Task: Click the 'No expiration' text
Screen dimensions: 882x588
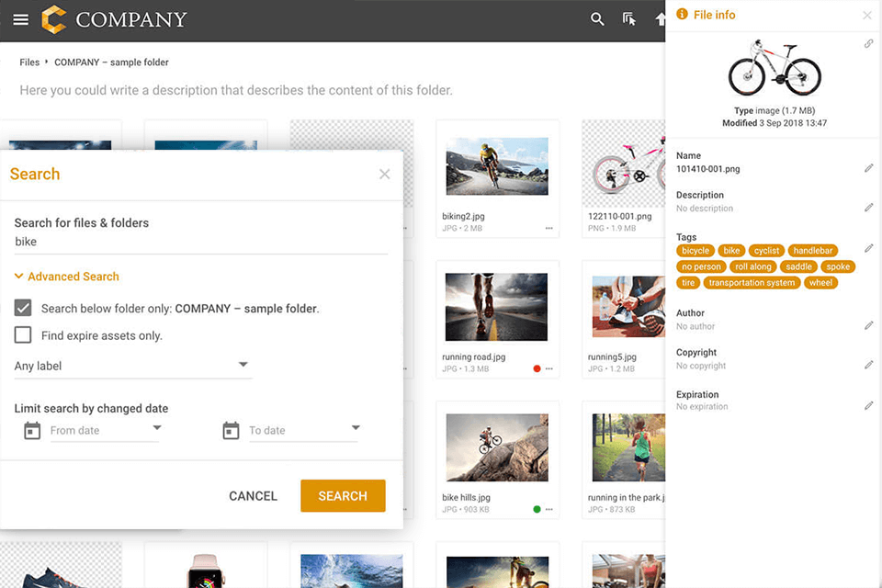Action: [x=701, y=406]
